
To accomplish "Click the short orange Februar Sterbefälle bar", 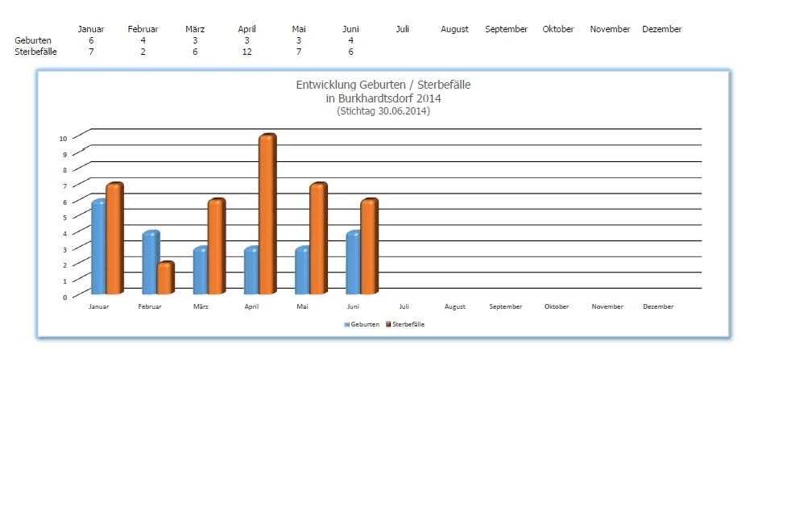I will pos(165,278).
